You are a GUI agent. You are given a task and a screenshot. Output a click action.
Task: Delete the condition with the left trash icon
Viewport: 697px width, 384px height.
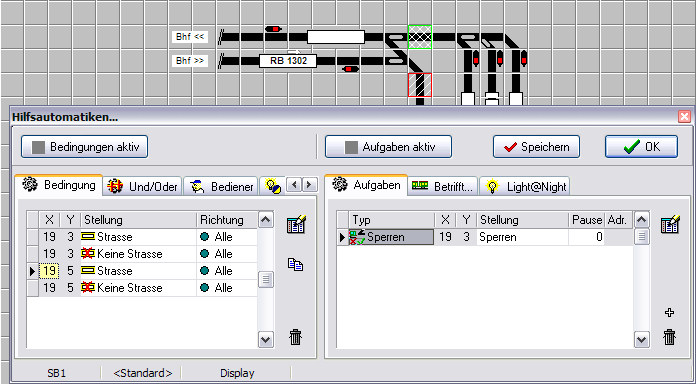tap(296, 337)
